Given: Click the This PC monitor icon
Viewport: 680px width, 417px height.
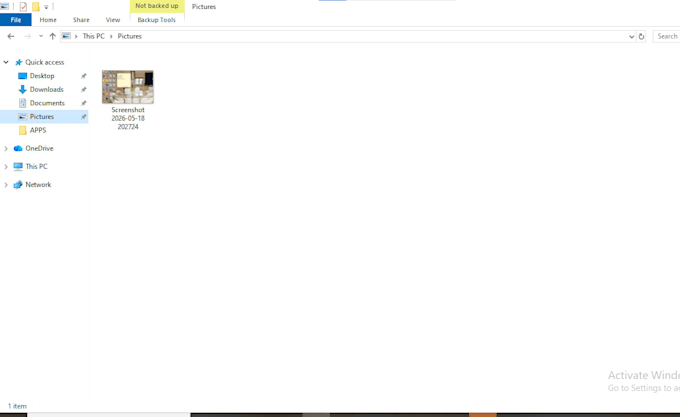Looking at the screenshot, I should coord(18,166).
